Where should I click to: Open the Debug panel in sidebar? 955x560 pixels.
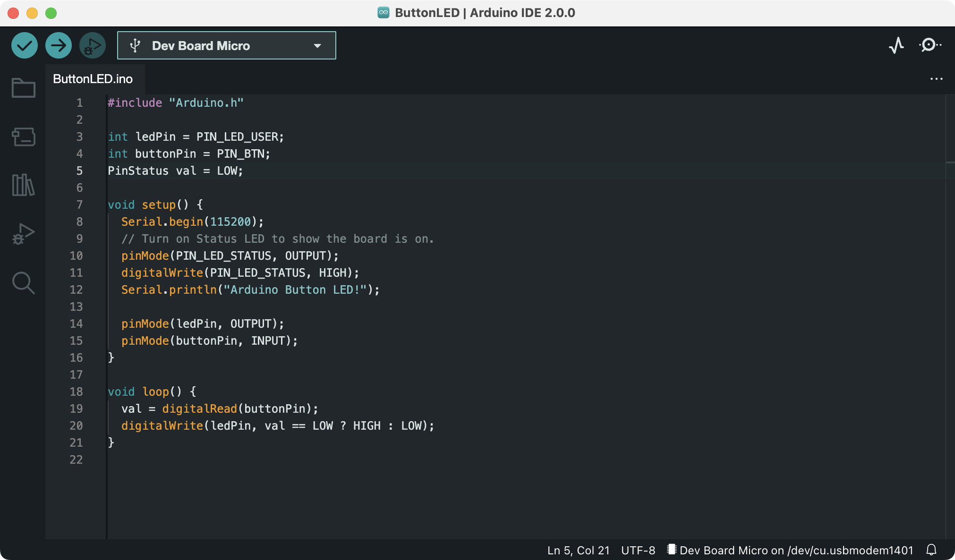23,234
